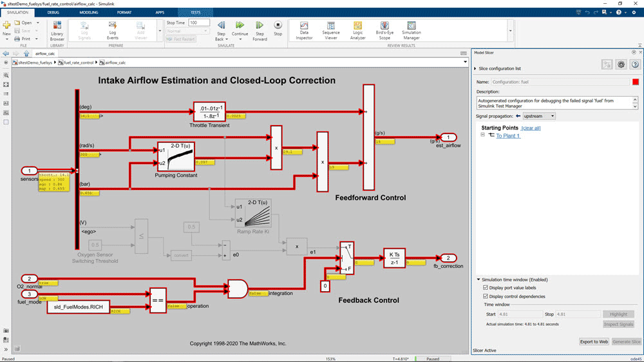Expand the Slice configuration list

pyautogui.click(x=476, y=68)
